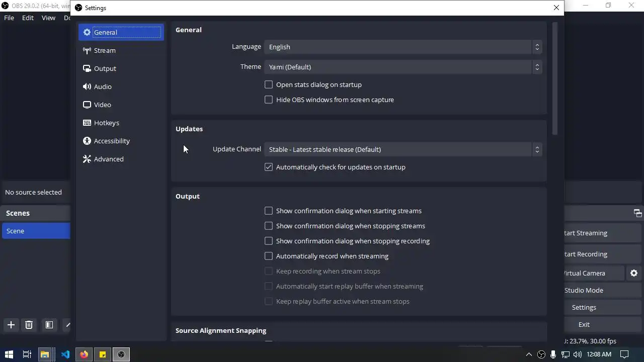644x362 pixels.
Task: Go to the Hotkeys settings tab
Action: point(106,123)
